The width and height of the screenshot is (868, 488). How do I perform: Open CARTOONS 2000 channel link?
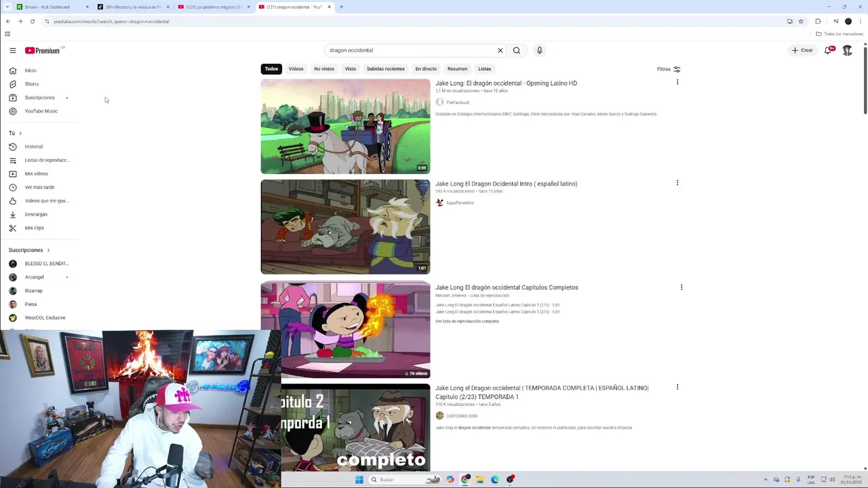tap(462, 416)
